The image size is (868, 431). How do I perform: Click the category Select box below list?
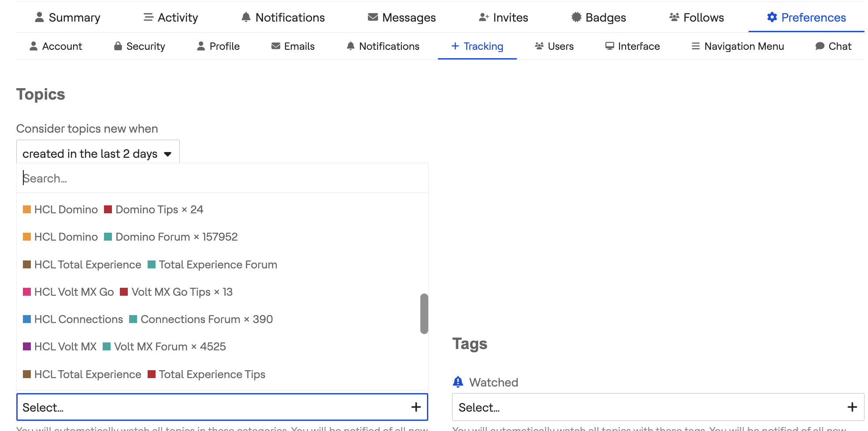click(222, 407)
